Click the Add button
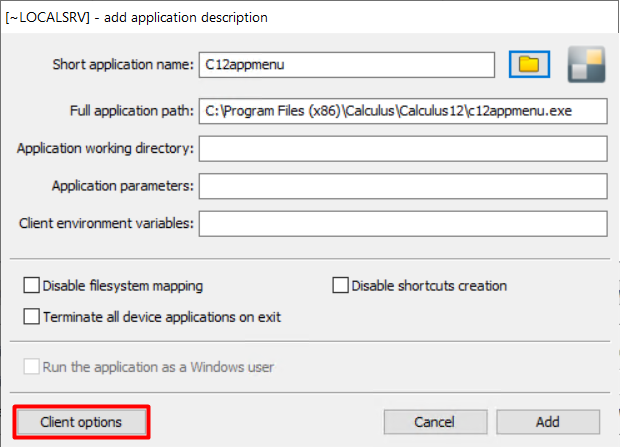Viewport: 620px width, 447px height. point(547,422)
